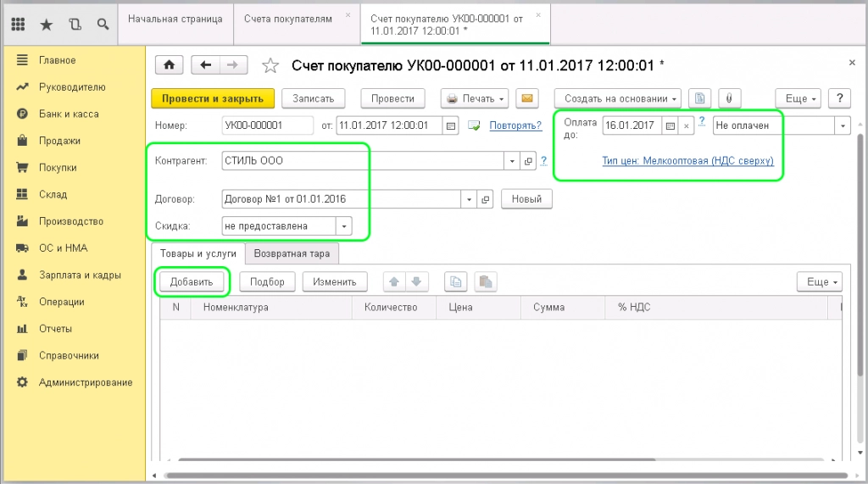The width and height of the screenshot is (868, 484).
Task: Select the Возвратная тара tab
Action: (x=292, y=253)
